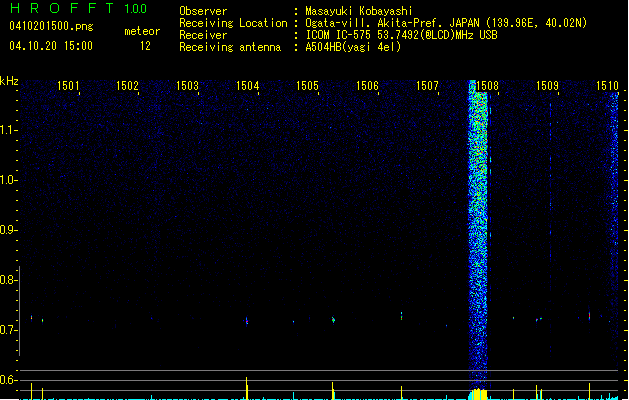The height and width of the screenshot is (400, 629).
Task: Click the 1503 time axis marker
Action: (187, 86)
